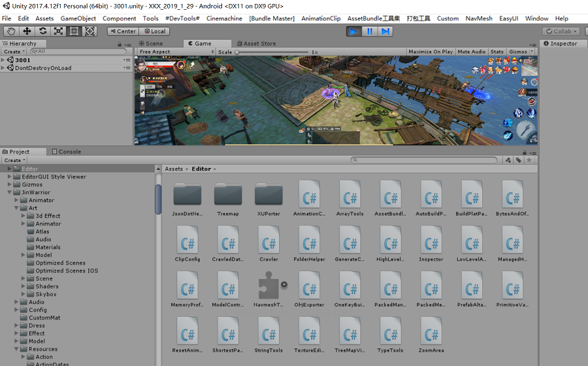Toggle pivot mode with Center button
Image resolution: width=588 pixels, height=366 pixels.
123,31
